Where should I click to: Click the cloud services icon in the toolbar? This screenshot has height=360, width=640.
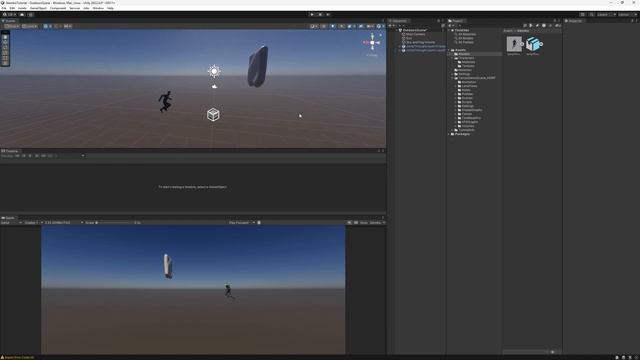[22, 15]
